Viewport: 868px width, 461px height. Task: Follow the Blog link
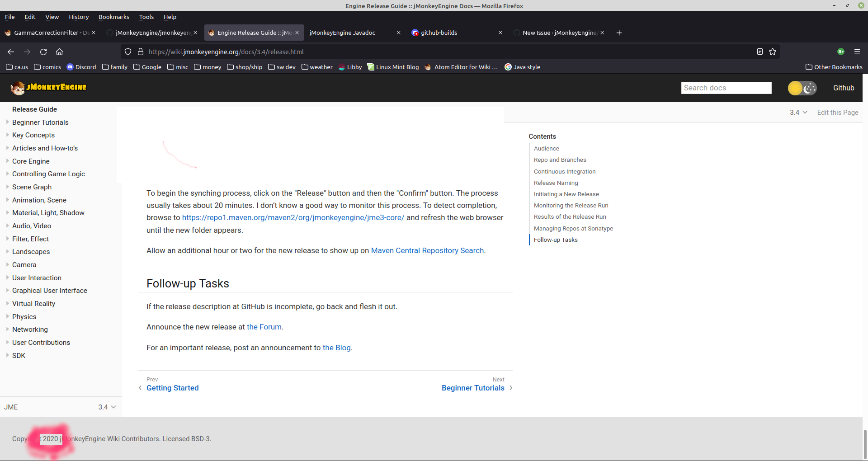click(337, 348)
